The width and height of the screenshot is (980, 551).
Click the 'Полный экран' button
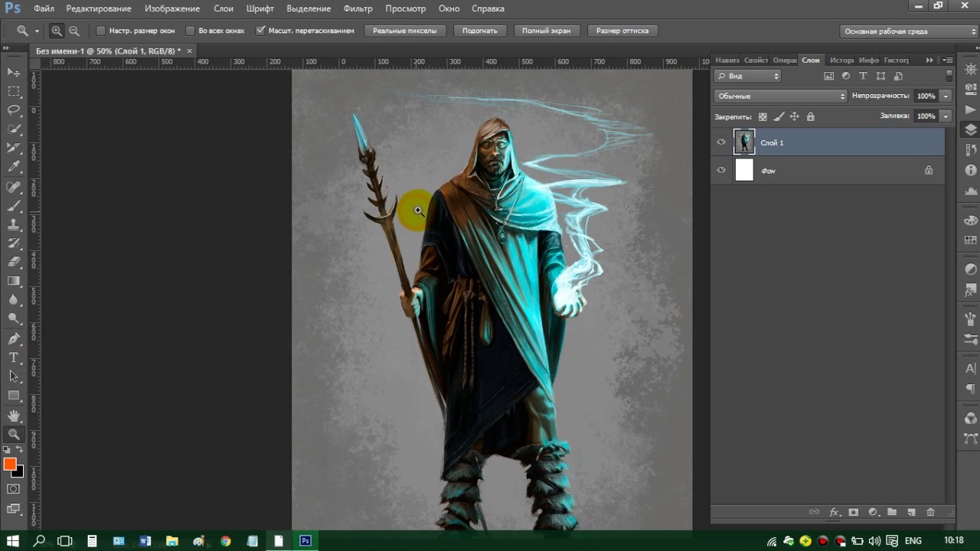point(547,31)
